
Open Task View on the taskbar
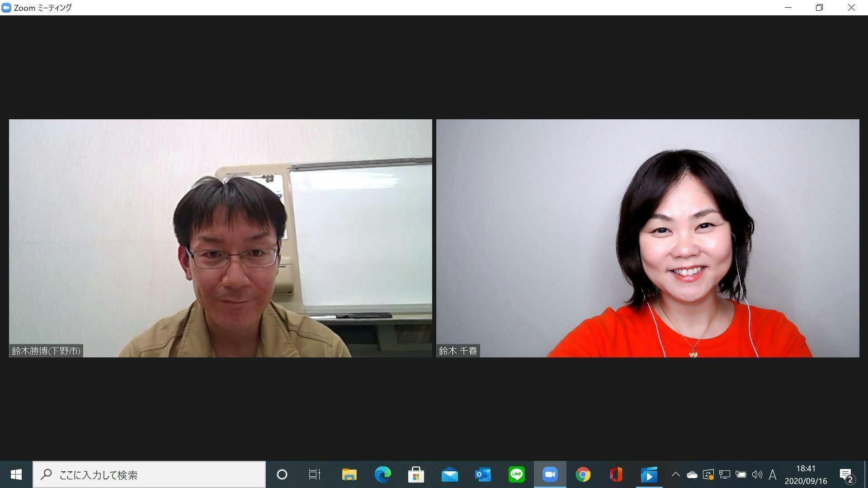(x=314, y=474)
